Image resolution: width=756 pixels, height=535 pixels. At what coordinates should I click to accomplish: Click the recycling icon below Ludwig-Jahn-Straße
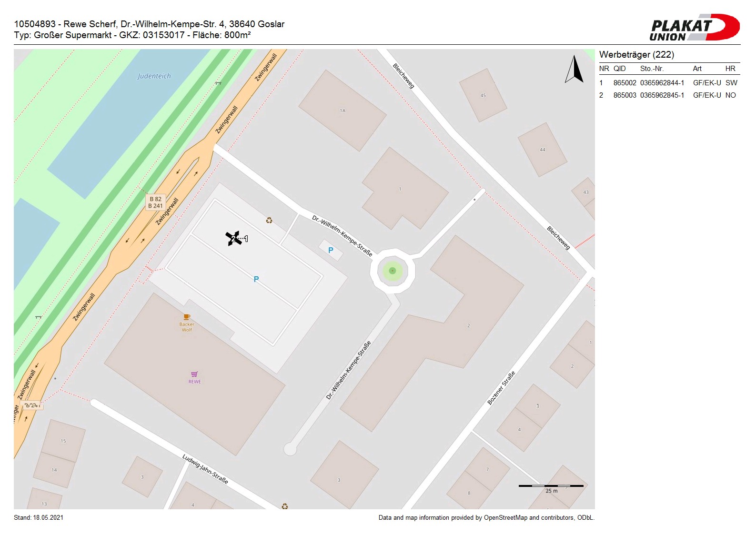click(284, 506)
